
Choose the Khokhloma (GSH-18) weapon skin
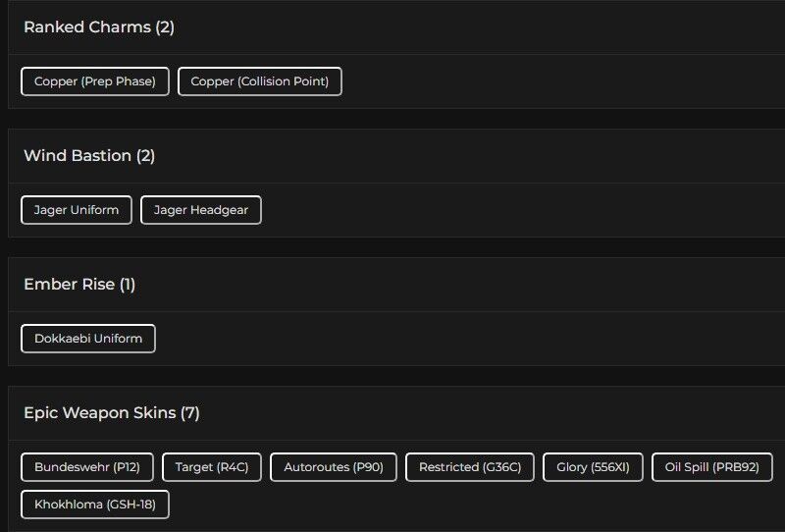pos(95,505)
